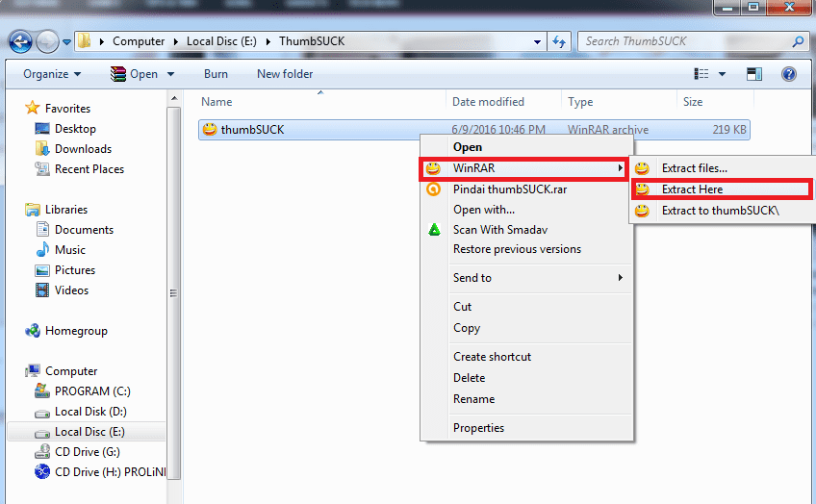This screenshot has height=504, width=816.
Task: Open the WinRAR submenu entry
Action: tap(523, 168)
